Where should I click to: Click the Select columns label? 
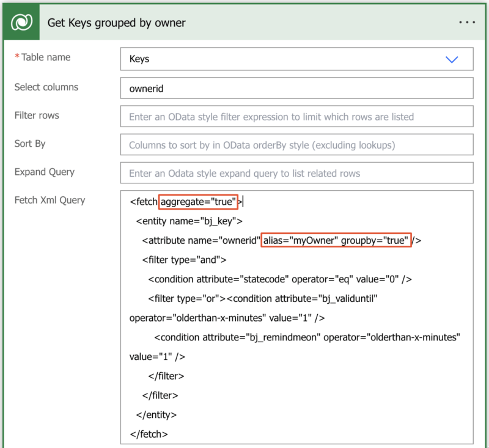(x=46, y=87)
